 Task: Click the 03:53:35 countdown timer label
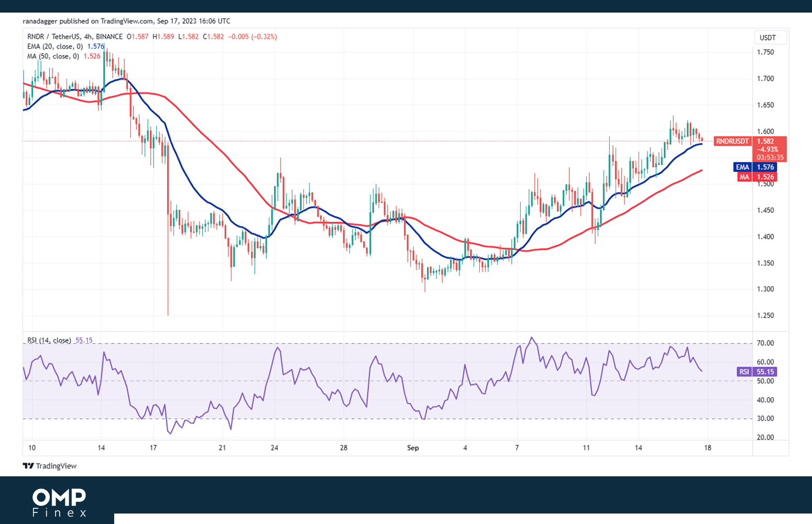click(x=770, y=158)
